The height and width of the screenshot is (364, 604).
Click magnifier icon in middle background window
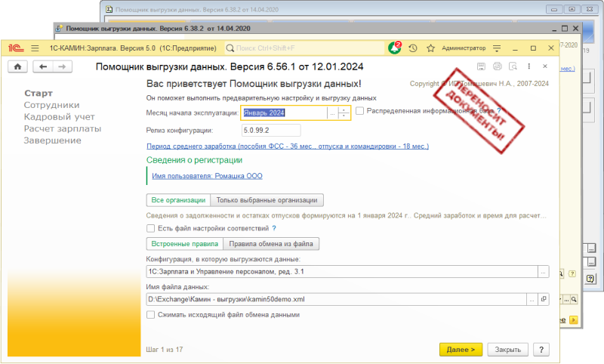[x=574, y=299]
